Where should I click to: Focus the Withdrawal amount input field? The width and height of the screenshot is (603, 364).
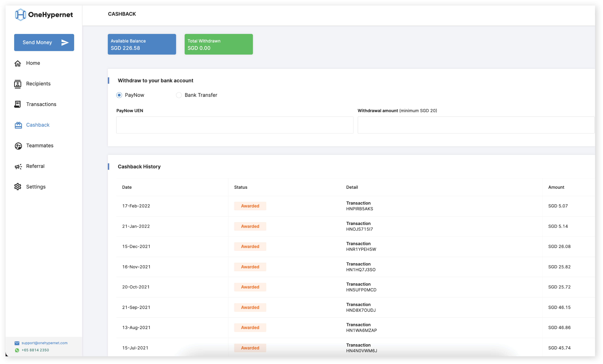coord(476,125)
